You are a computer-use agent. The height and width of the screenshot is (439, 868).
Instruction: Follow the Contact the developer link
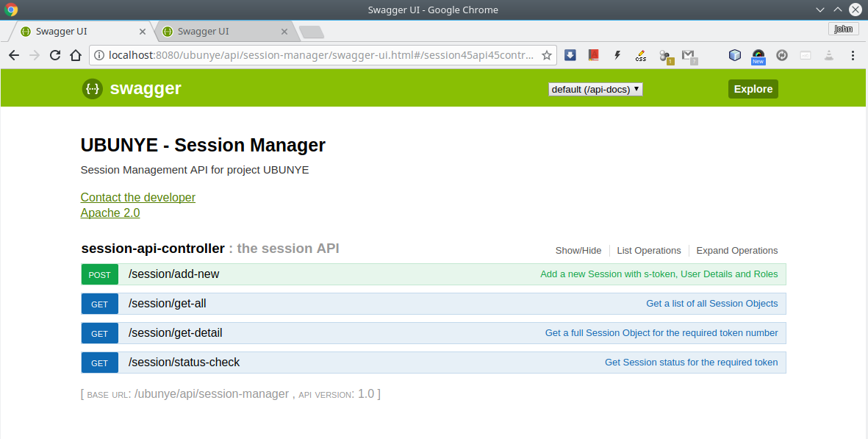click(137, 197)
